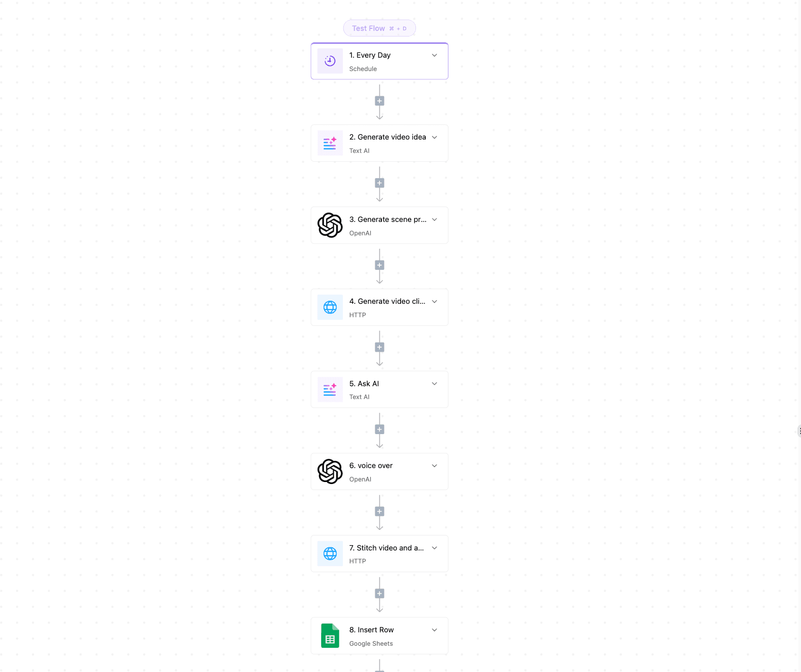The image size is (801, 672).
Task: Click the Schedule clock icon on step 1
Action: (x=330, y=61)
